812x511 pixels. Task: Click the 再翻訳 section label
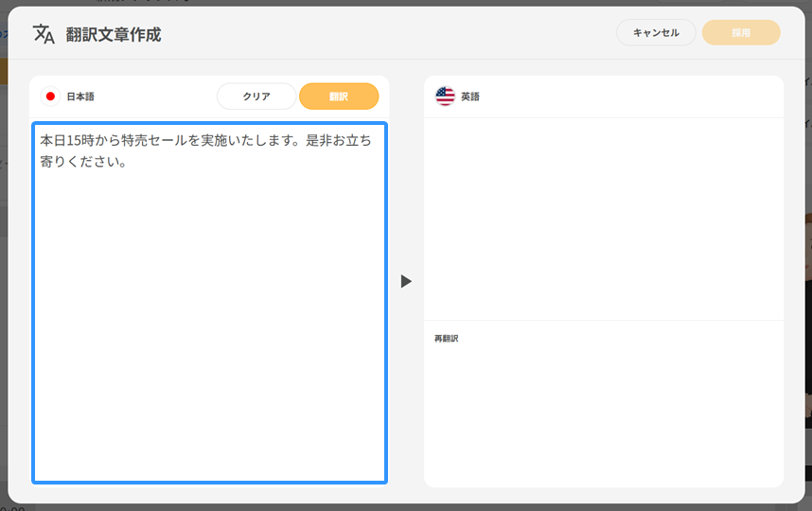coord(447,339)
